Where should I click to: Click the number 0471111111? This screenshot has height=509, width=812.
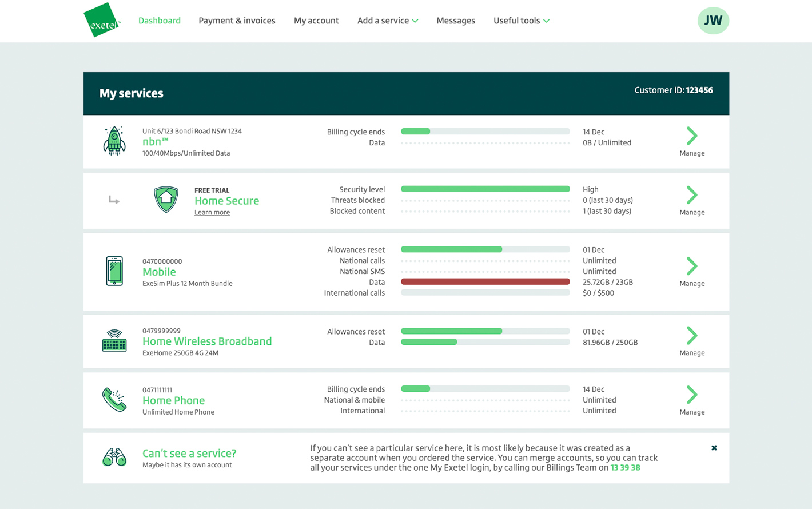point(157,390)
